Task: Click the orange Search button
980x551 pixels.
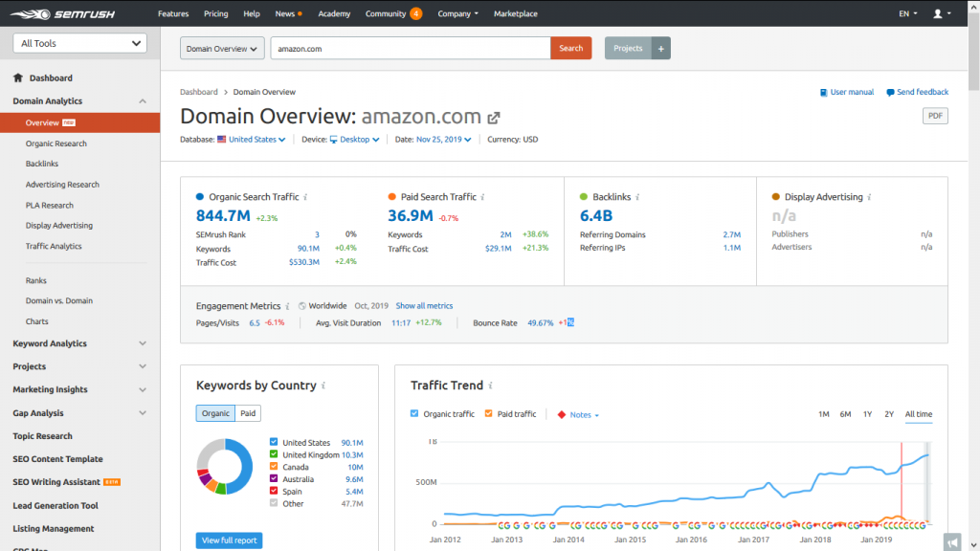Action: click(570, 48)
